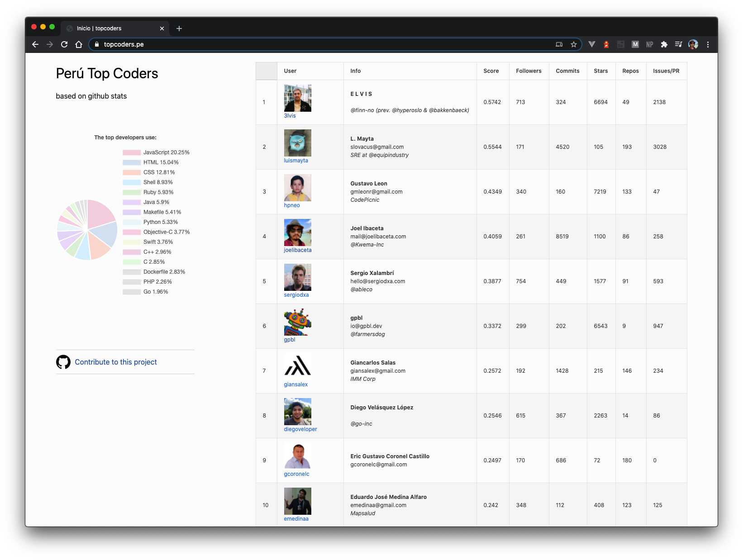This screenshot has height=560, width=743.
Task: Click @farmersdog company text
Action: click(367, 334)
